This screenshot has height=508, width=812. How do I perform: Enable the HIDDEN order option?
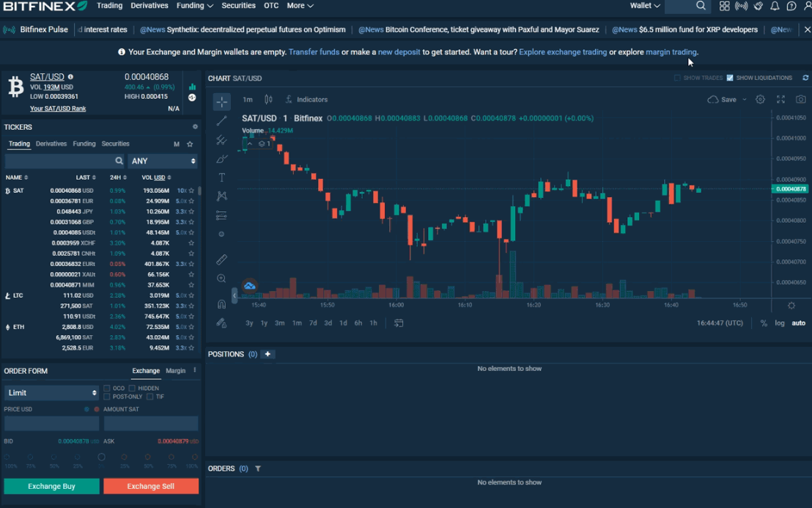[x=132, y=388]
